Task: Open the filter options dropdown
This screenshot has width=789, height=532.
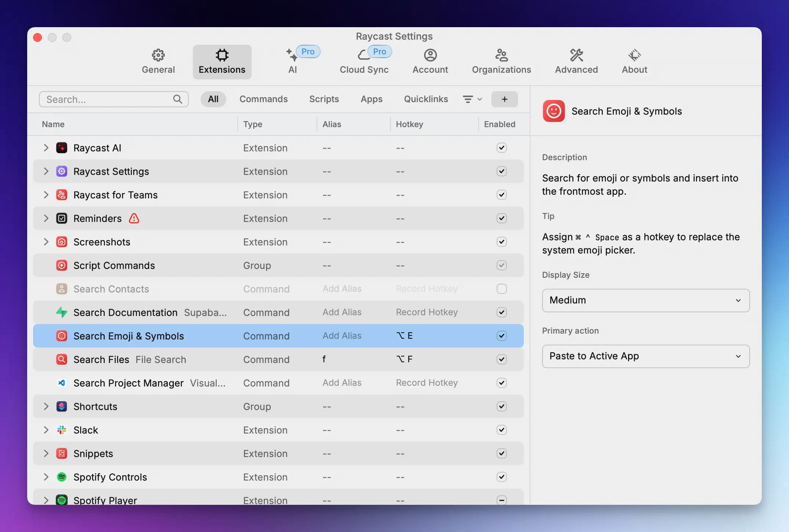Action: pos(472,99)
